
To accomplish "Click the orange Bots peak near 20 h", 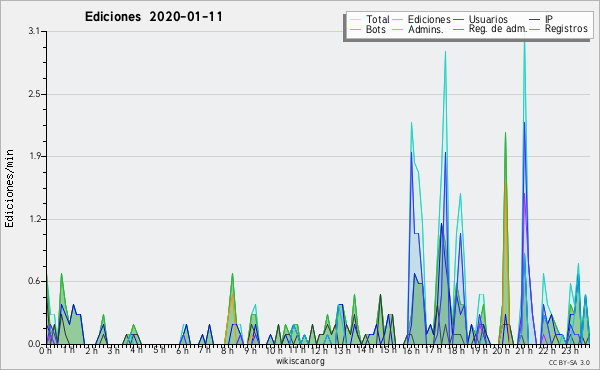I will pos(505,184).
